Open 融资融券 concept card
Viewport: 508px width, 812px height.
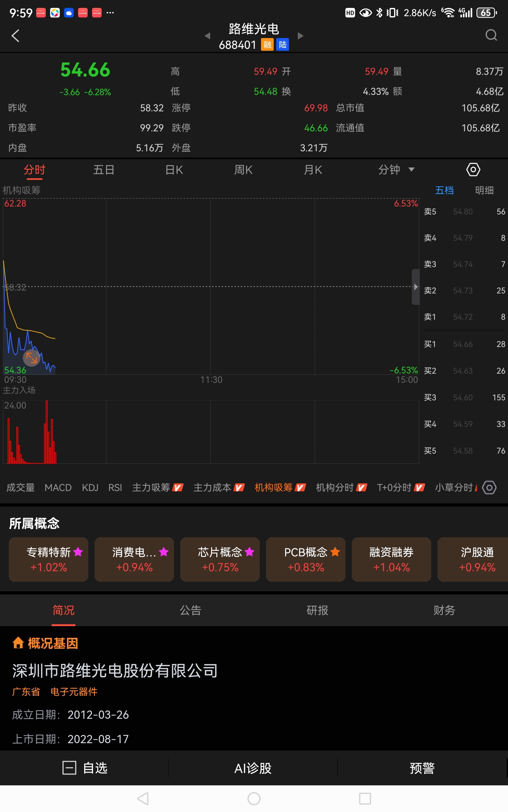(x=391, y=559)
